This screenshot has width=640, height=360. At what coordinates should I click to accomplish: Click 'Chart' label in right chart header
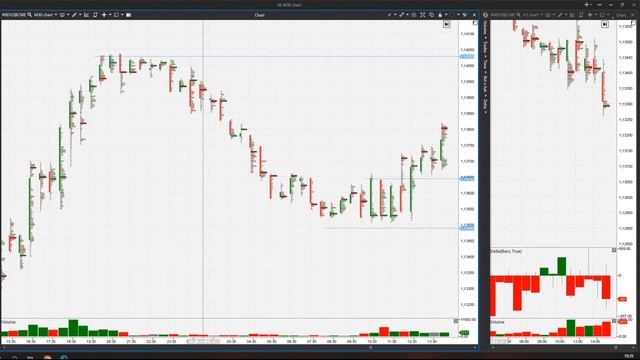pyautogui.click(x=620, y=15)
